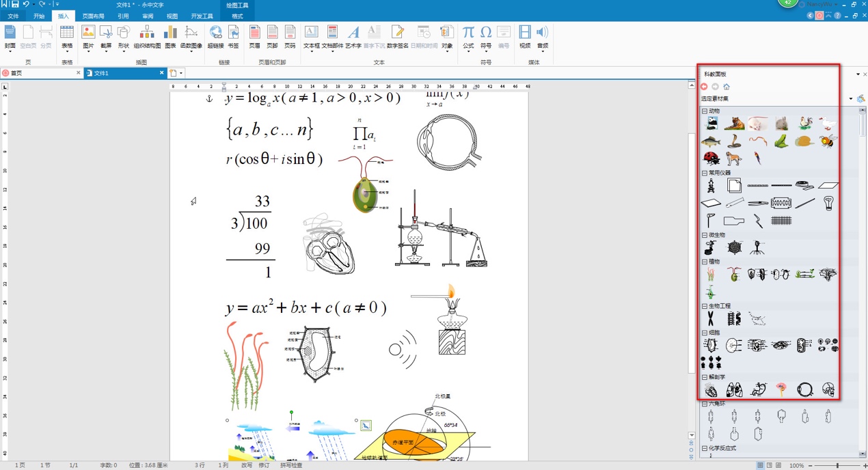Image resolution: width=868 pixels, height=470 pixels.
Task: Open the 审阅 ribbon tab
Action: (x=148, y=16)
